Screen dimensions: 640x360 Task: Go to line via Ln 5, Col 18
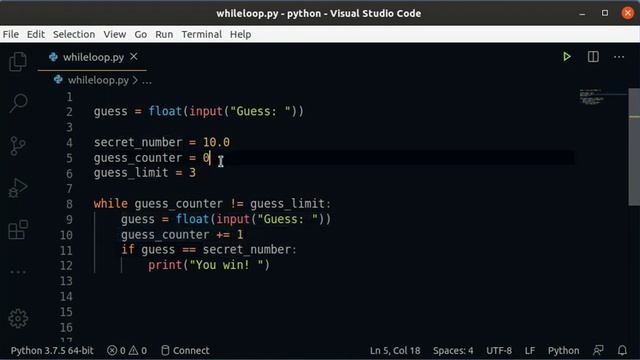(x=395, y=351)
